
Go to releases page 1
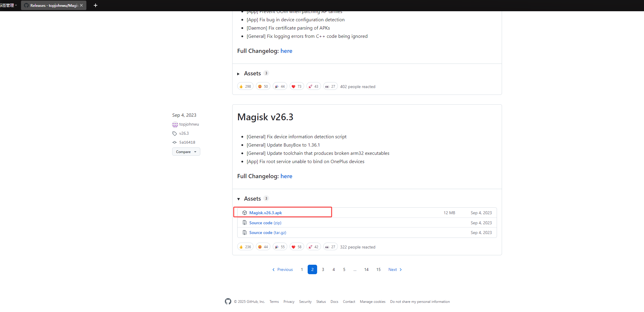click(x=302, y=269)
